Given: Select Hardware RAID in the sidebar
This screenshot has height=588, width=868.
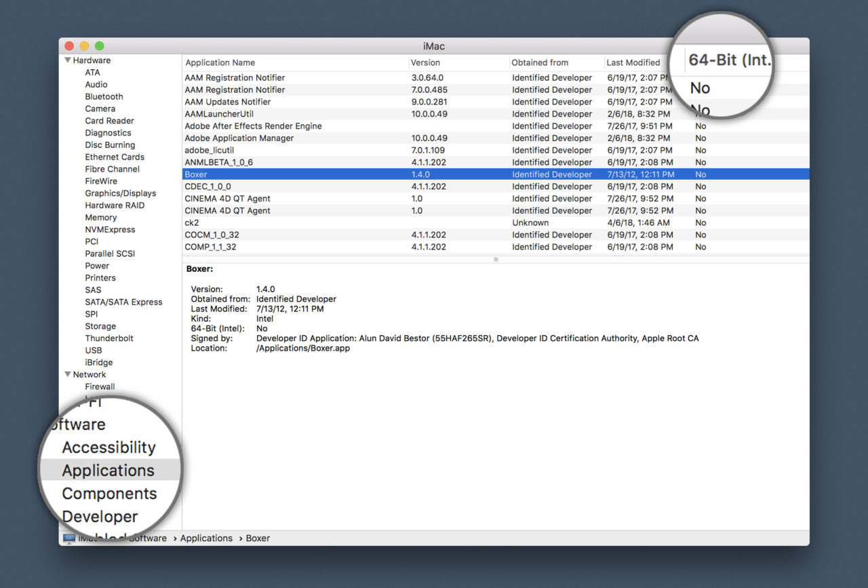Looking at the screenshot, I should 115,205.
